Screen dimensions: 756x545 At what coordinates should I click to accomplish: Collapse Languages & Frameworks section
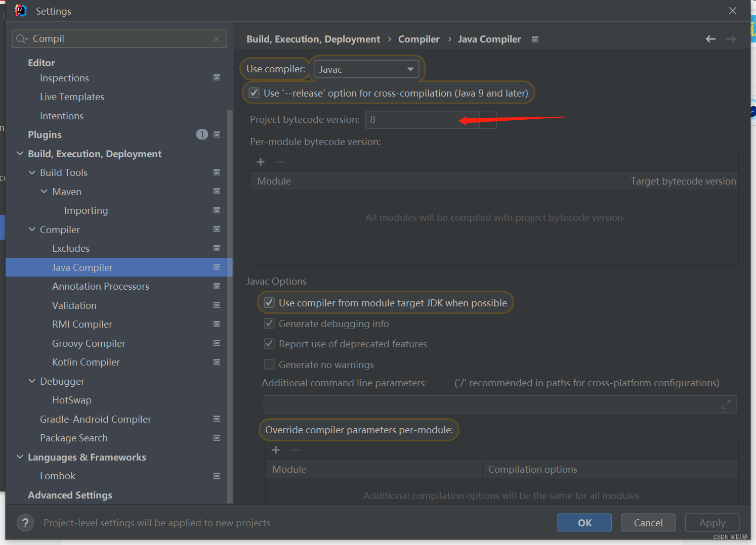pos(20,457)
